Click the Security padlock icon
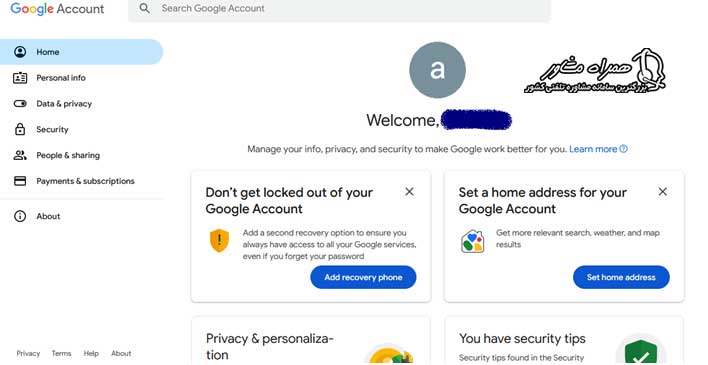 point(20,129)
